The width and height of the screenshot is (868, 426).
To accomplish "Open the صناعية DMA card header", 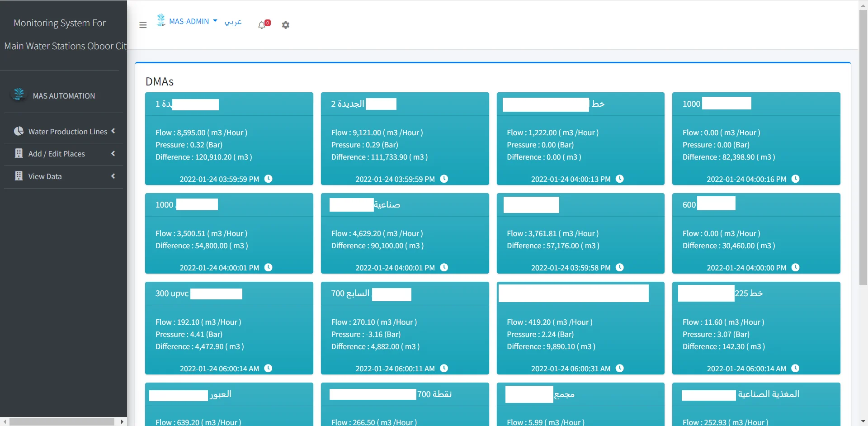I will (x=405, y=205).
